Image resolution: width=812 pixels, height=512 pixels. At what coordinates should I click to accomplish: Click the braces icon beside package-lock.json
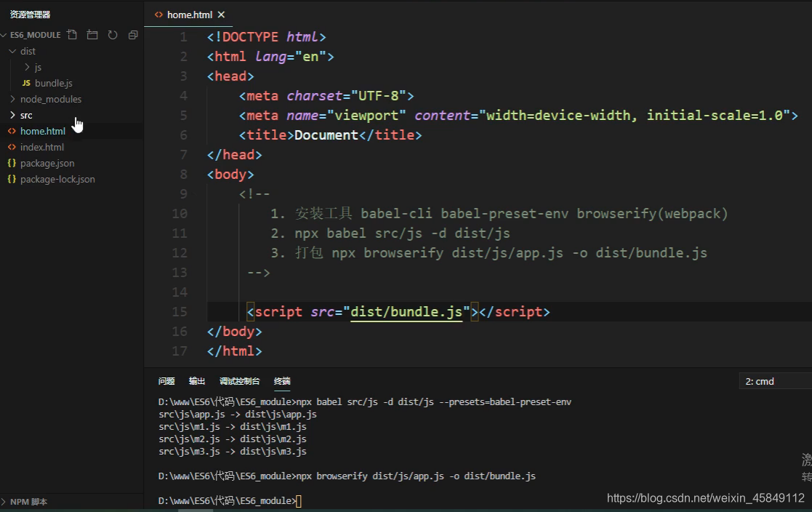(12, 180)
